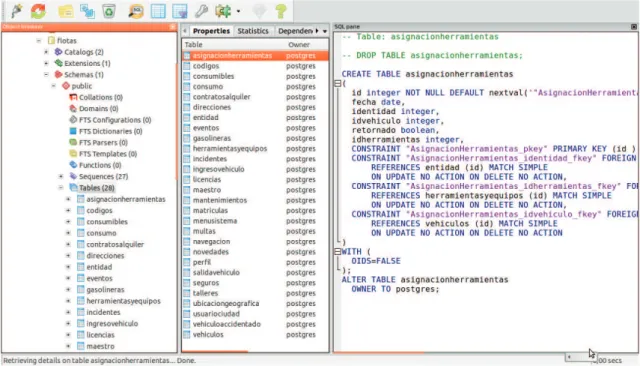Select the Domains (0) icon in the tree
This screenshot has width=640, height=366.
pos(73,109)
